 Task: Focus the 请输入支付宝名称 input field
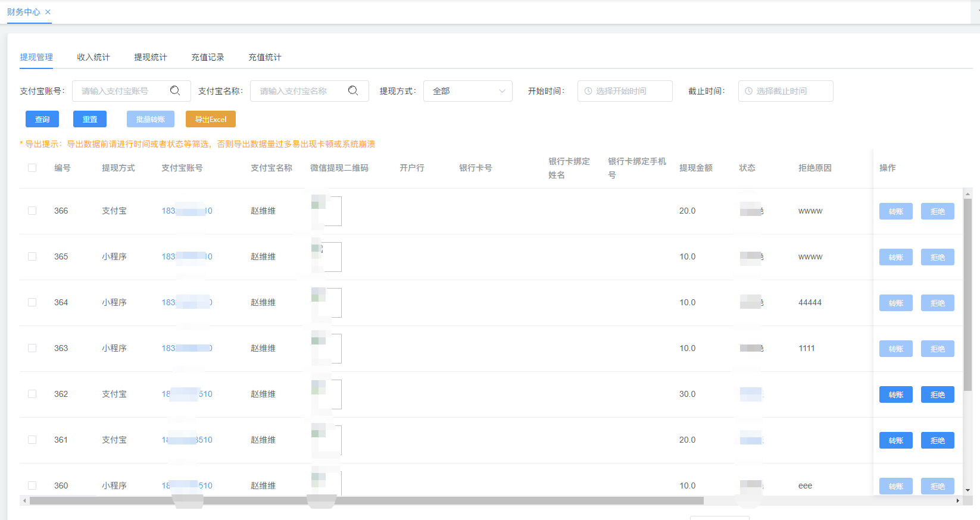[310, 91]
